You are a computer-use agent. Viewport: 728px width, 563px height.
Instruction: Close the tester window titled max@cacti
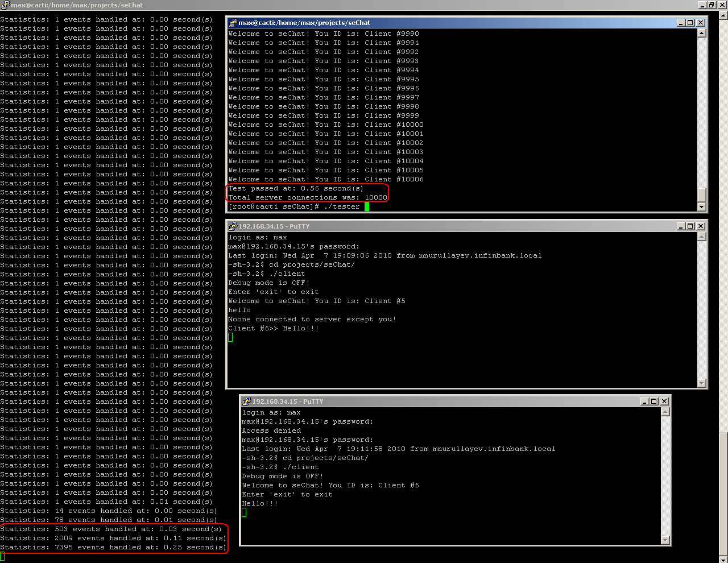tap(701, 23)
